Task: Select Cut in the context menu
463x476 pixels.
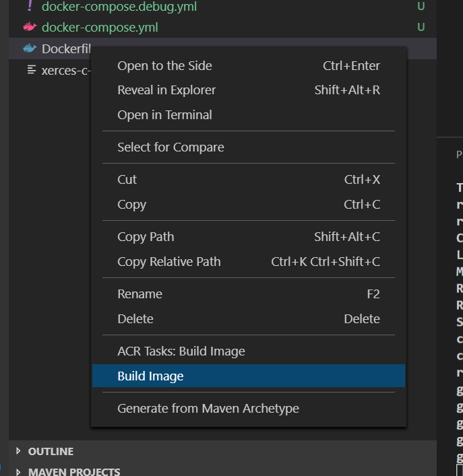Action: pos(127,180)
